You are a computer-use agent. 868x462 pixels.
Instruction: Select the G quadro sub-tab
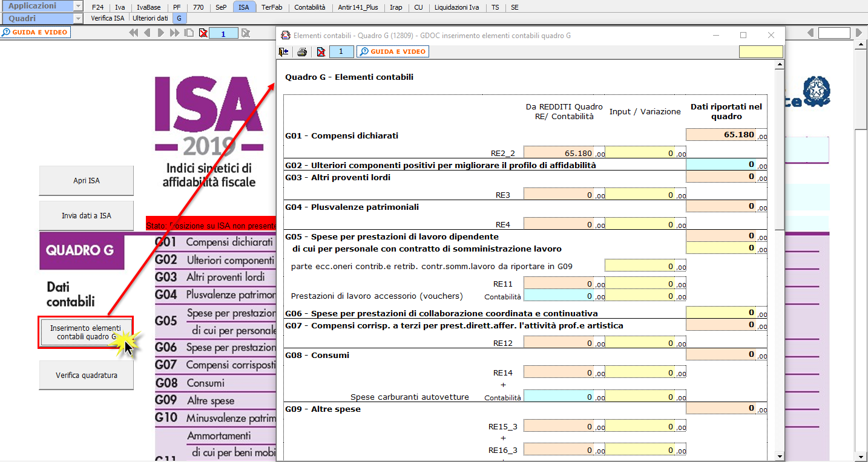point(179,18)
